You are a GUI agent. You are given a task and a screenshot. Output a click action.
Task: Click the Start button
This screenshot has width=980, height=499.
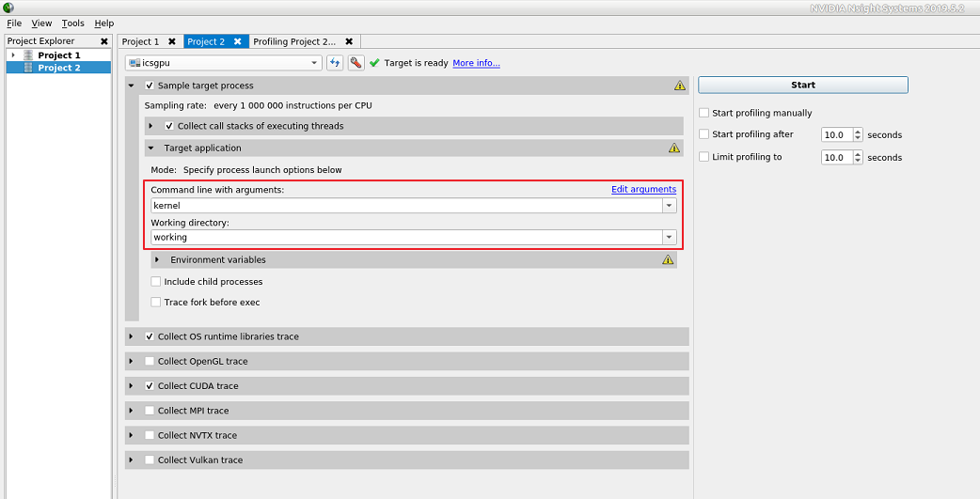point(803,85)
